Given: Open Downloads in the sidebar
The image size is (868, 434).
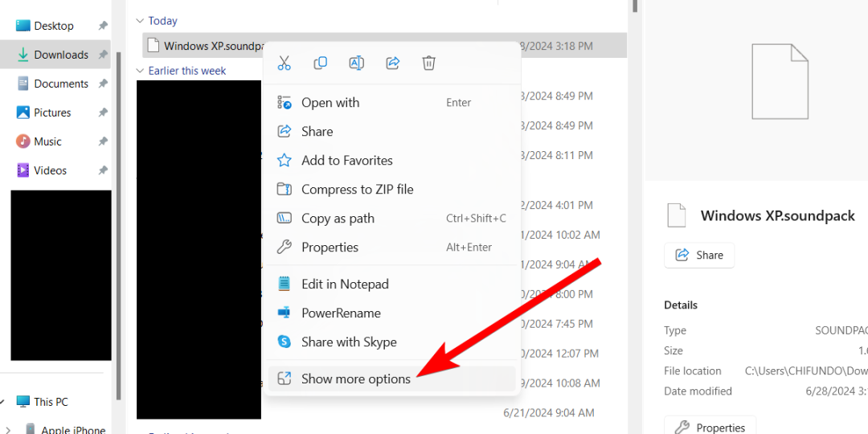Looking at the screenshot, I should coord(55,55).
